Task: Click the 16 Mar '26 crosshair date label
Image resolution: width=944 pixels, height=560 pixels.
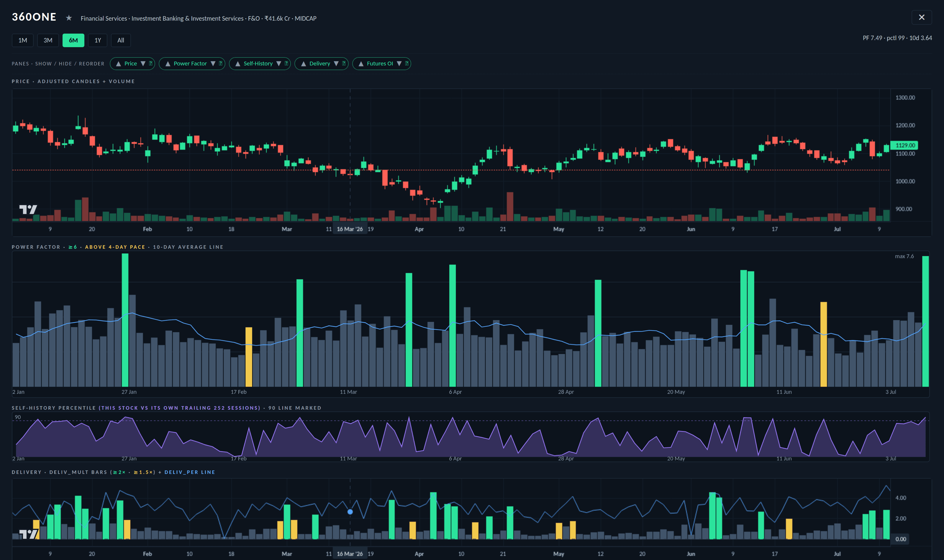Action: click(x=350, y=229)
